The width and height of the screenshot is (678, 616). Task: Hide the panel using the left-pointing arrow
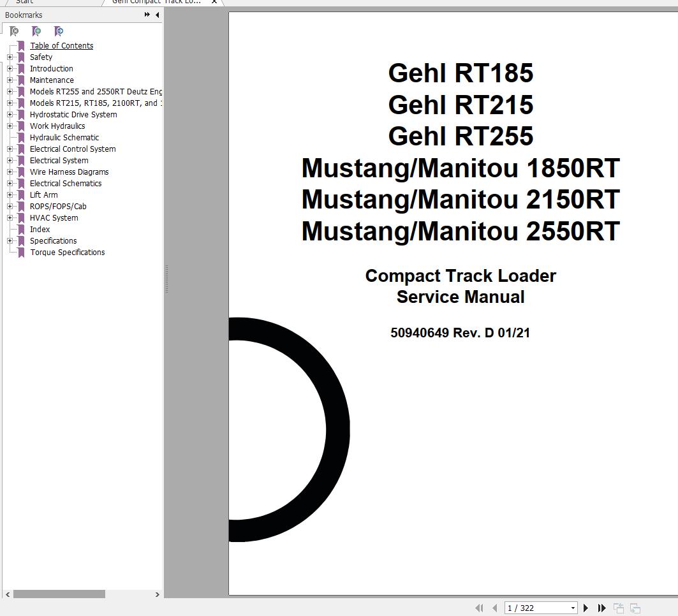(158, 15)
